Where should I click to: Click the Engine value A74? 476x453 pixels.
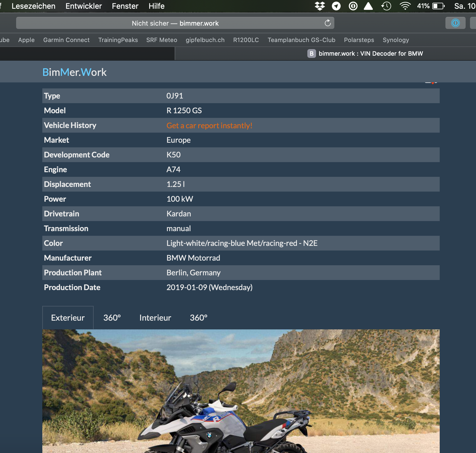point(173,169)
